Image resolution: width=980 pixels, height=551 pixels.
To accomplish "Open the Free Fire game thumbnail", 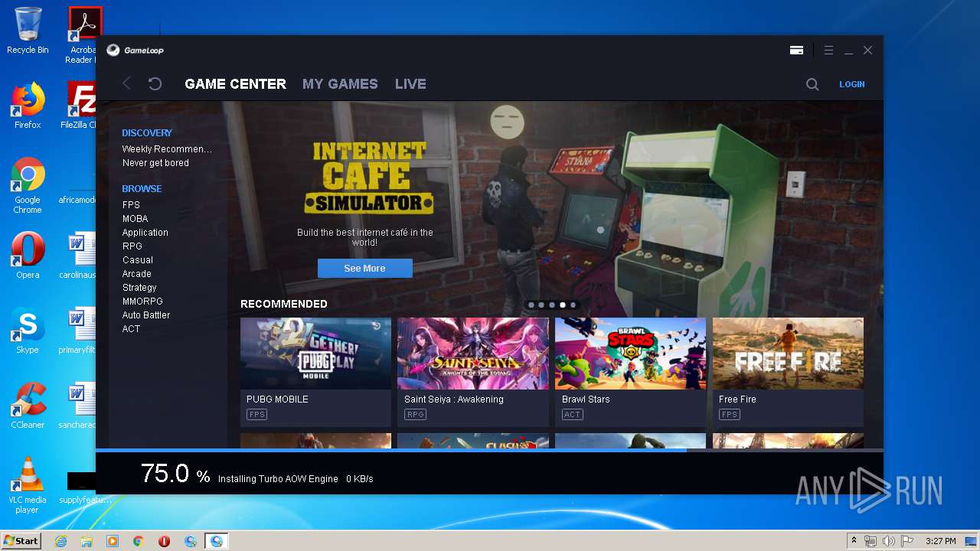I will click(788, 354).
